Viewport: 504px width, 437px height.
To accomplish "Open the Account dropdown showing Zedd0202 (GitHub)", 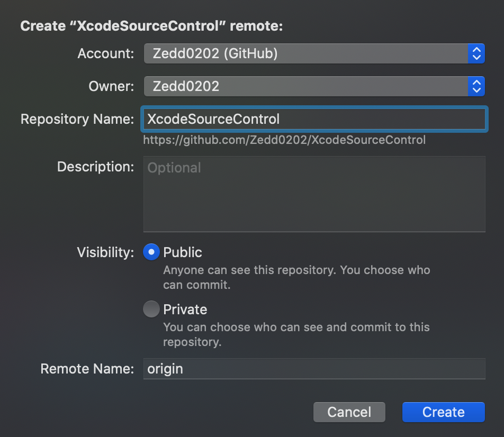I will tap(314, 53).
